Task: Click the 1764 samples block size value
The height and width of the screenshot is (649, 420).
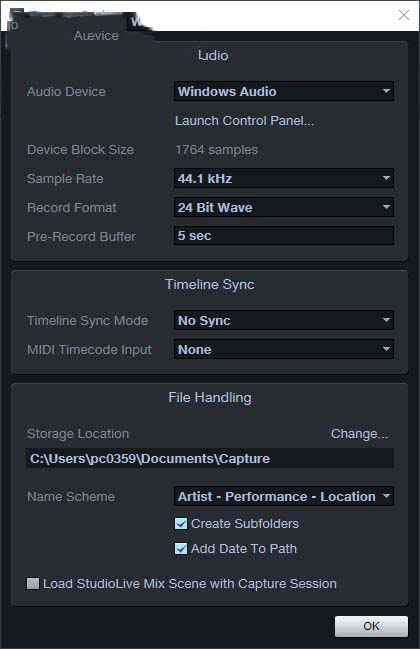Action: (x=216, y=150)
